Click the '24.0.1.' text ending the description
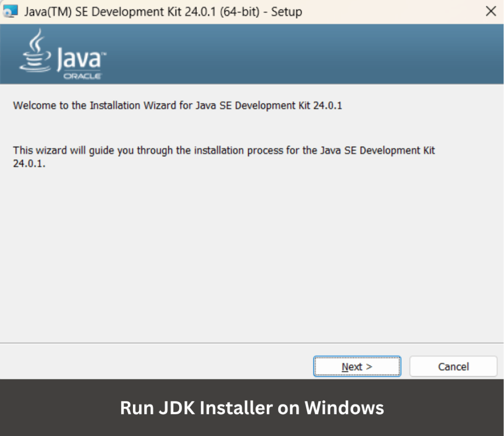The image size is (504, 436). (29, 164)
